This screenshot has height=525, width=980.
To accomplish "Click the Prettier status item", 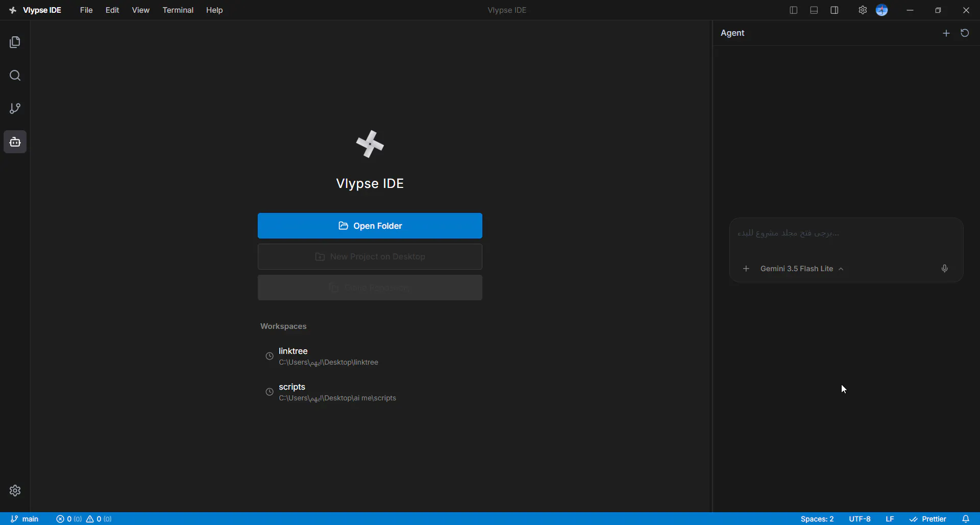I will 928,519.
